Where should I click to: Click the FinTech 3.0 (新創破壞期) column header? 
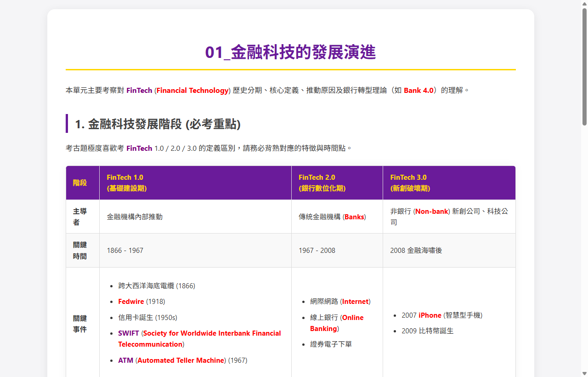pos(449,183)
